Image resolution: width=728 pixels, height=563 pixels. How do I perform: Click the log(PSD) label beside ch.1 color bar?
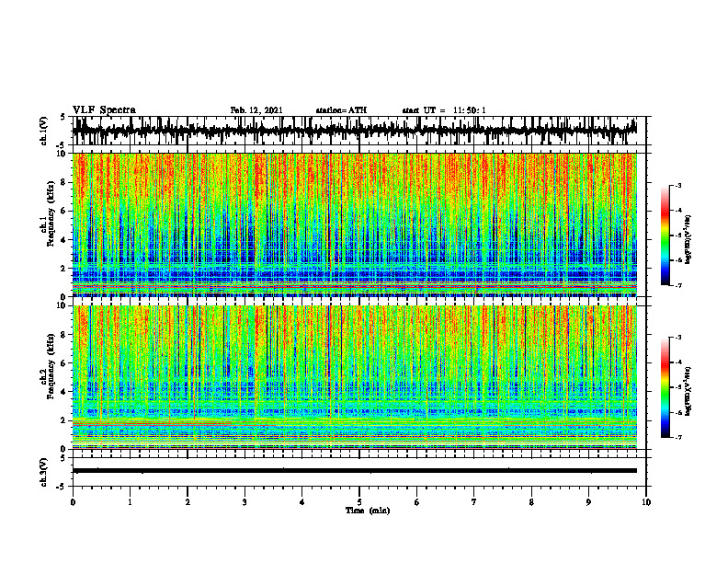[689, 240]
